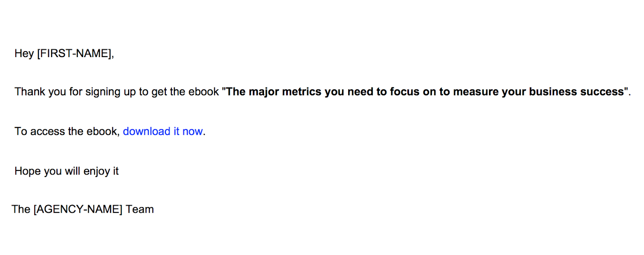Open the 'download it now' link
Screen dimensions: 644x255
coord(163,132)
